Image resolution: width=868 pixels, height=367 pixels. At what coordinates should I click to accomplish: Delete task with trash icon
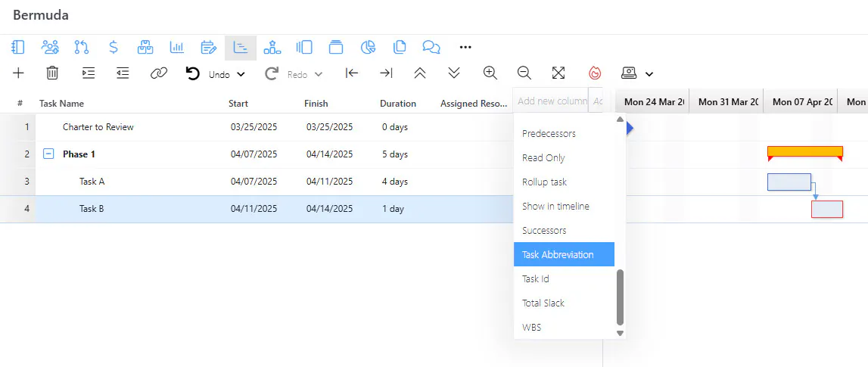(52, 73)
